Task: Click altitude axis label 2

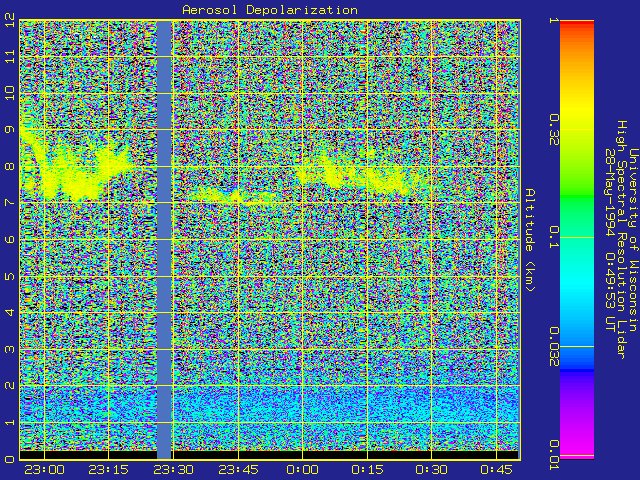Action: pos(10,385)
